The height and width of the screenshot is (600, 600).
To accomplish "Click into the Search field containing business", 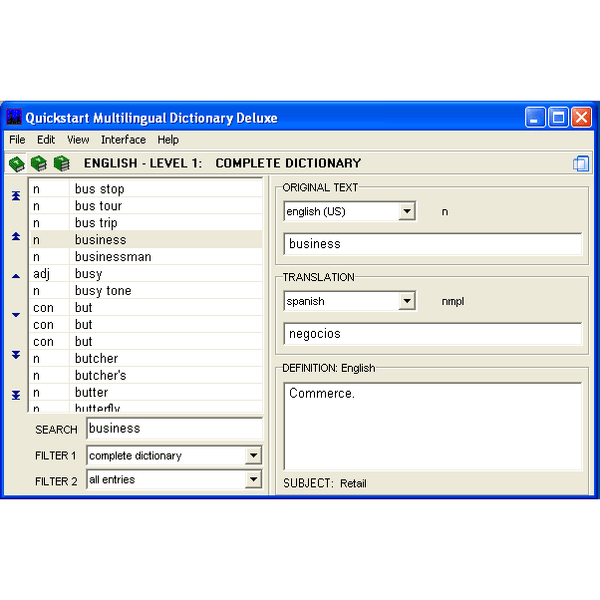I will tap(174, 429).
